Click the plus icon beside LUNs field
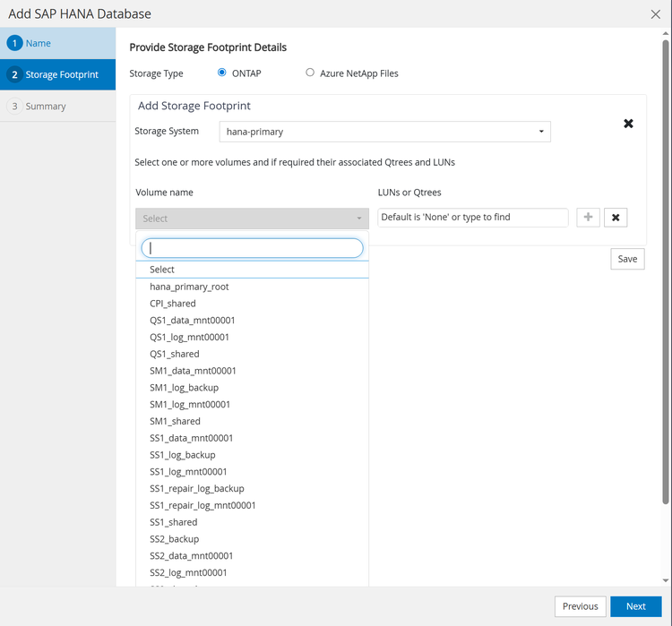This screenshot has height=626, width=672. coord(588,218)
